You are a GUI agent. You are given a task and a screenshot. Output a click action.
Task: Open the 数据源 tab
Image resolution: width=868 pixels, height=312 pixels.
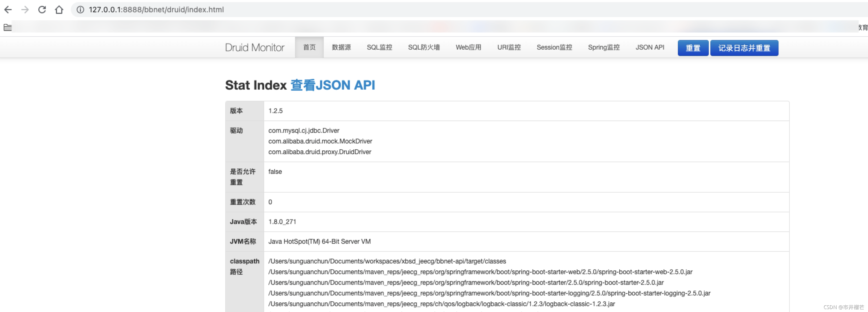click(x=341, y=47)
